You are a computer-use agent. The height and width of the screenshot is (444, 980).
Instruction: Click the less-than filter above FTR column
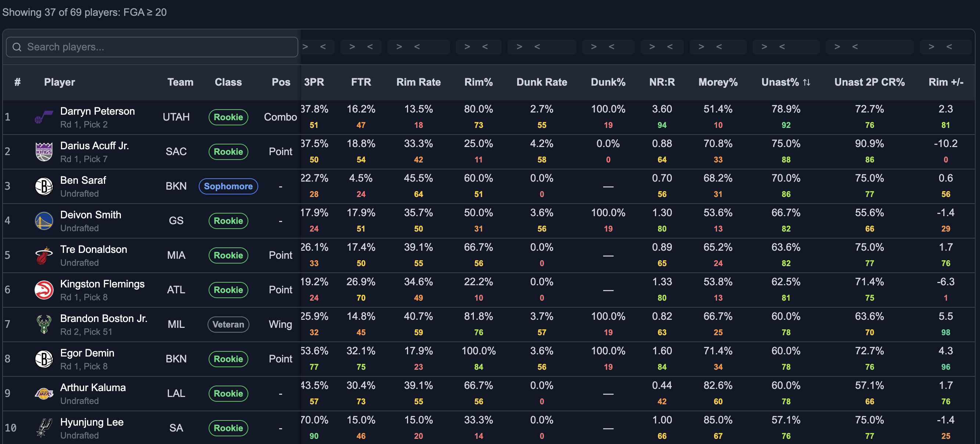[370, 47]
